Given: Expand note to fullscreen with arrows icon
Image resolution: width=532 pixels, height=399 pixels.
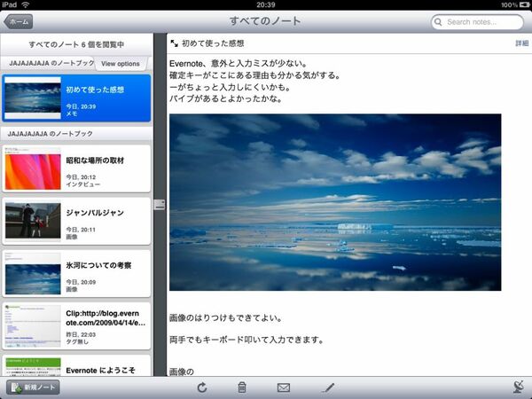Looking at the screenshot, I should [174, 43].
